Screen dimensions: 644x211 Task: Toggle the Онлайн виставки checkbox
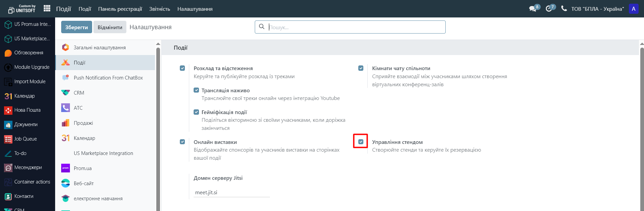coord(182,142)
